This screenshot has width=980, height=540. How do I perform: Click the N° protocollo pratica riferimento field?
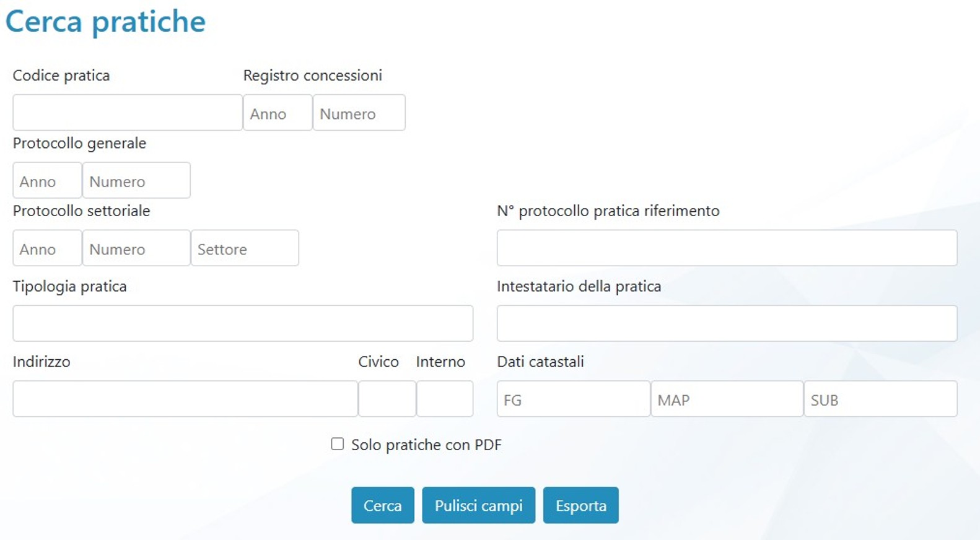pos(727,248)
